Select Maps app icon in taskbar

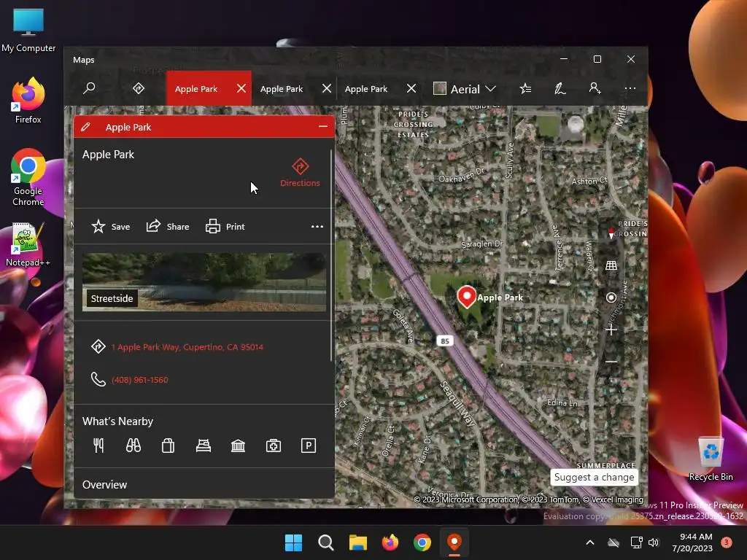pos(454,542)
